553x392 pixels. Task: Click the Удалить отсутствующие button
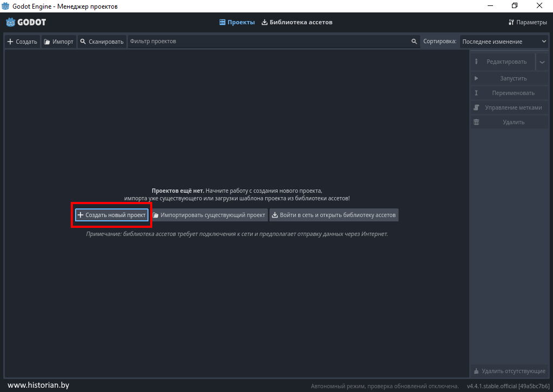[509, 371]
